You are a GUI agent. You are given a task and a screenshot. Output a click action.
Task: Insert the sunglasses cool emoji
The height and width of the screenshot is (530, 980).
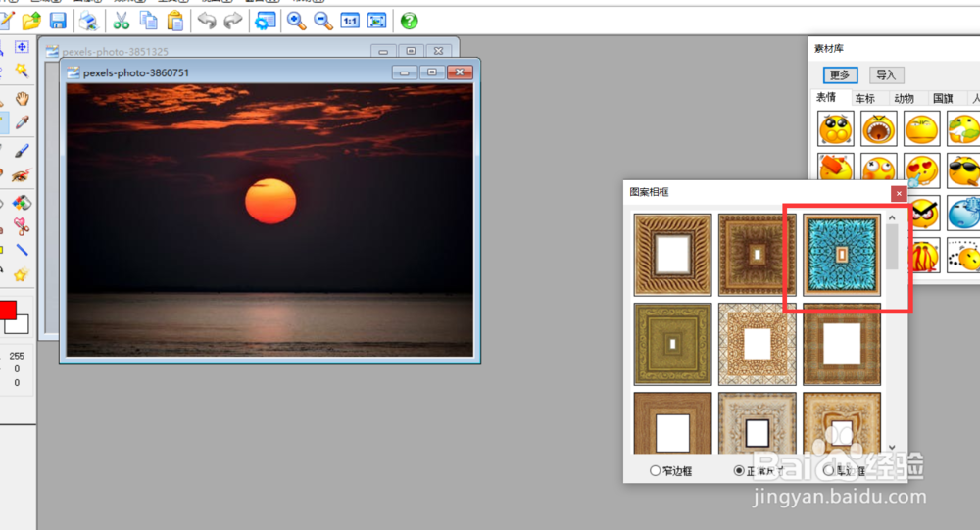(963, 170)
